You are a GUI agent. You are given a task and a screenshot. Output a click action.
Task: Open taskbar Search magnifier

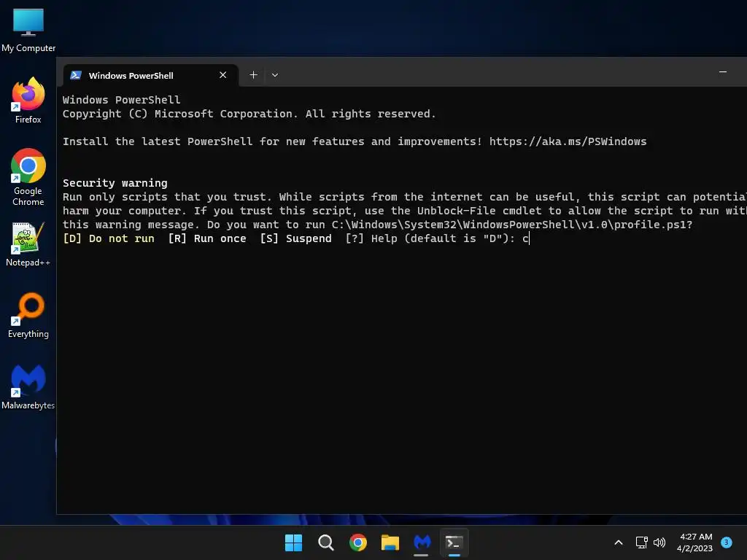326,542
